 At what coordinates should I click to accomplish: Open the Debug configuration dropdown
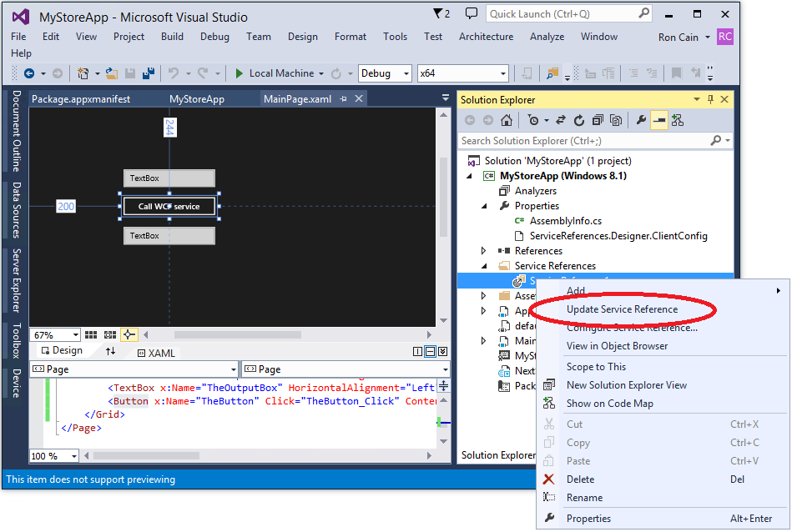385,73
